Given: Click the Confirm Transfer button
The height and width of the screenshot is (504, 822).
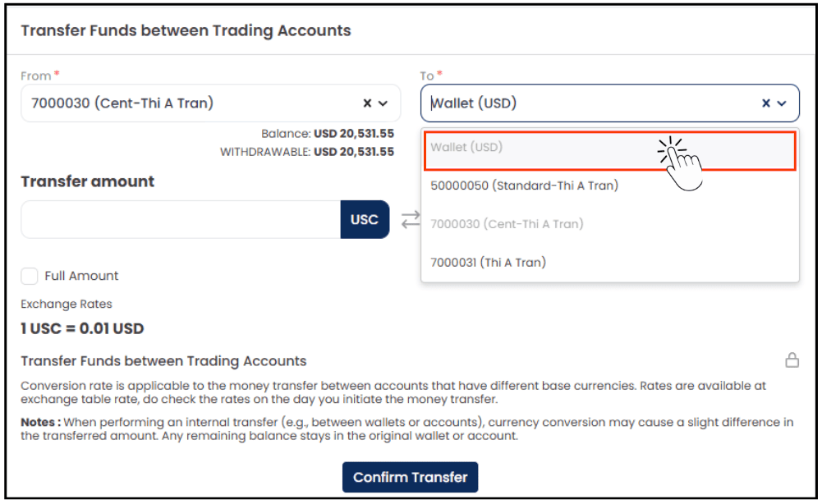Looking at the screenshot, I should (410, 477).
